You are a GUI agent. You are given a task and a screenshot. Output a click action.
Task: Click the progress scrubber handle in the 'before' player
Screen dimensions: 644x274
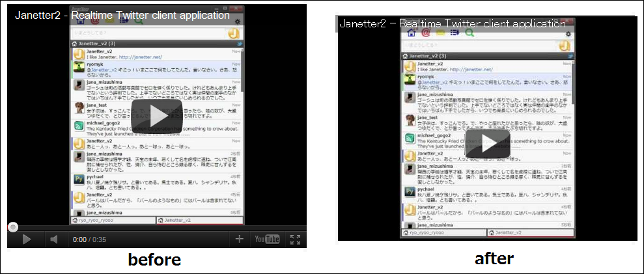13,227
